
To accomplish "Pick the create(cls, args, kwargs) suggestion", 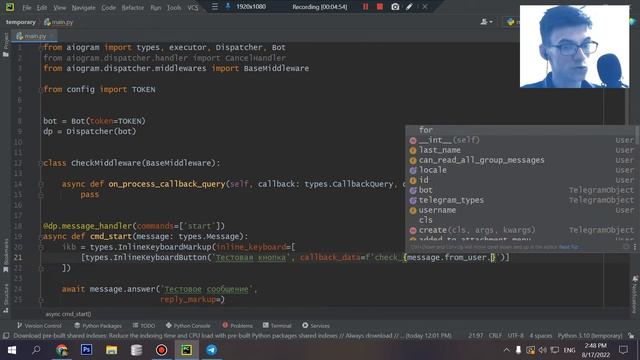I will [521, 230].
